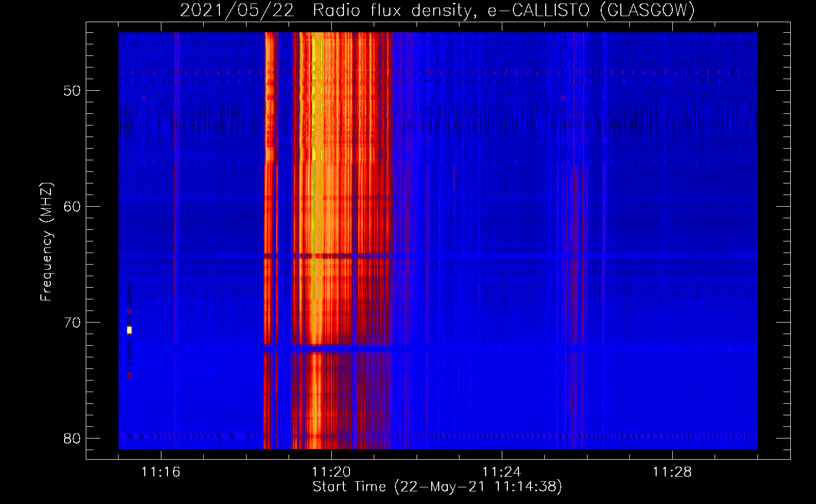
Task: Click the 80 frequency tick label
Action: [x=72, y=438]
